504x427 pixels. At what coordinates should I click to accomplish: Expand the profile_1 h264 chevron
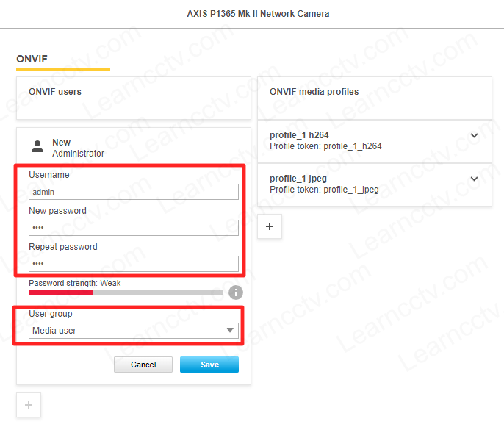pos(474,136)
